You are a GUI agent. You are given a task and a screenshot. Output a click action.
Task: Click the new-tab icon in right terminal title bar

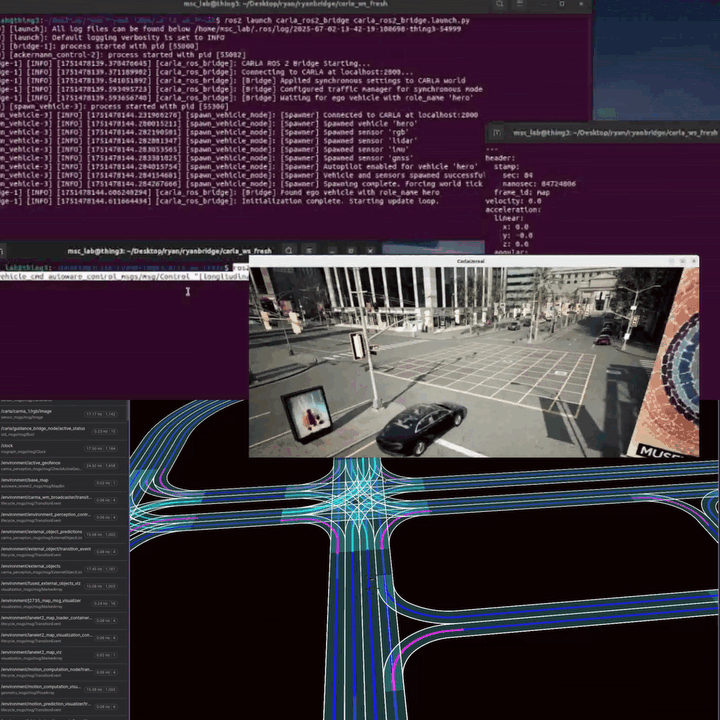point(497,133)
